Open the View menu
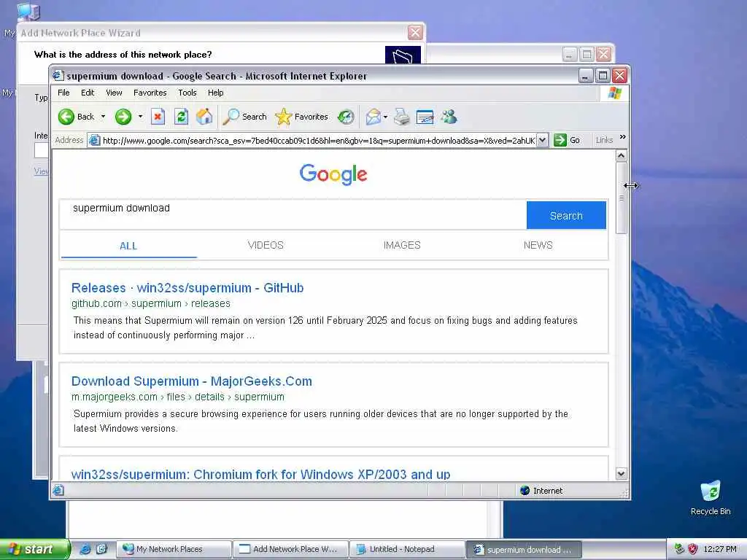747x560 pixels. click(114, 93)
